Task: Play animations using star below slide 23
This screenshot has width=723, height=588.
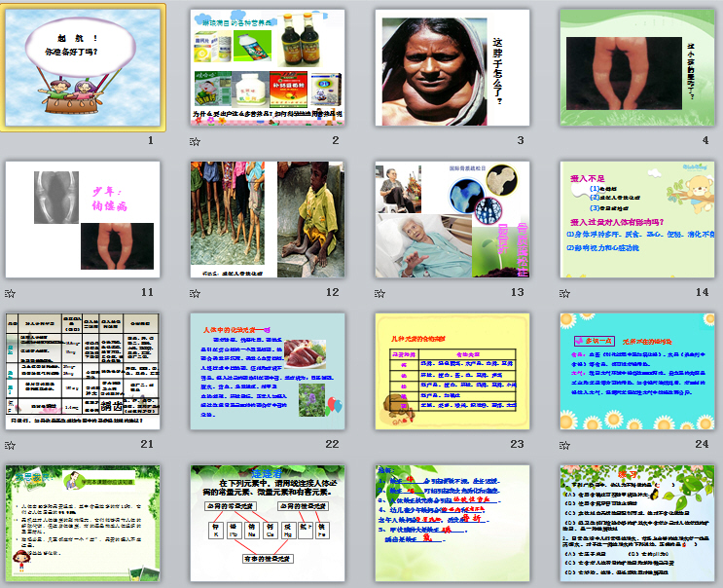Action: (380, 445)
